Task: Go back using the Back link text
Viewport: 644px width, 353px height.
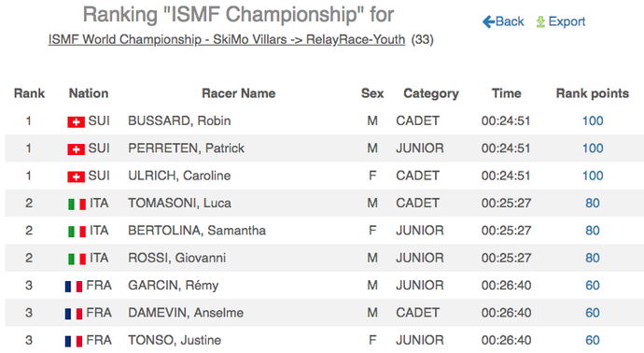Action: 510,21
